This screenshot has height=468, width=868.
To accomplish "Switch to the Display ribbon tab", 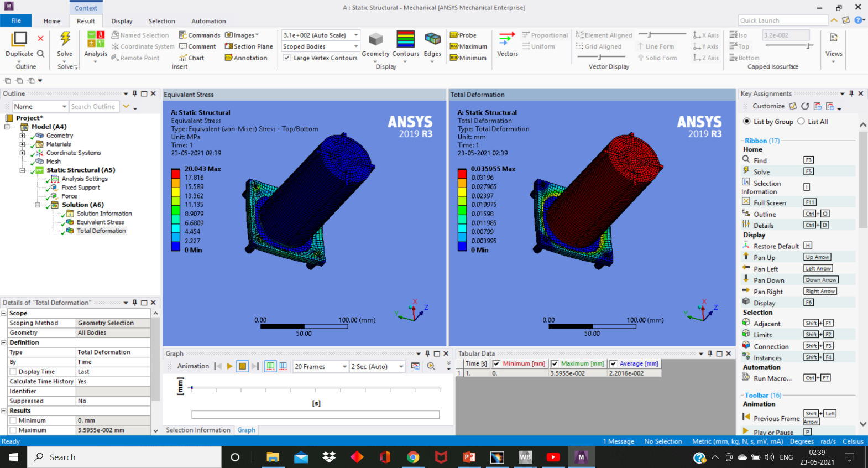I will pyautogui.click(x=122, y=21).
